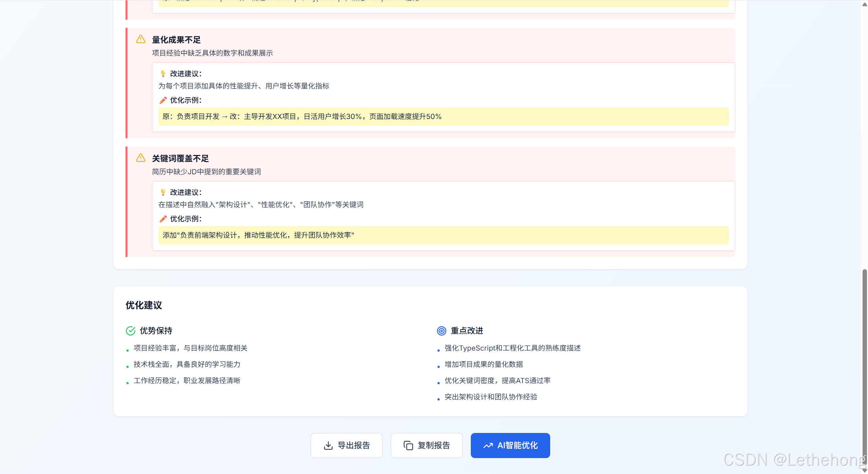Click warning icon beside 关键词覆盖不足
Image resolution: width=868 pixels, height=474 pixels.
pyautogui.click(x=141, y=158)
